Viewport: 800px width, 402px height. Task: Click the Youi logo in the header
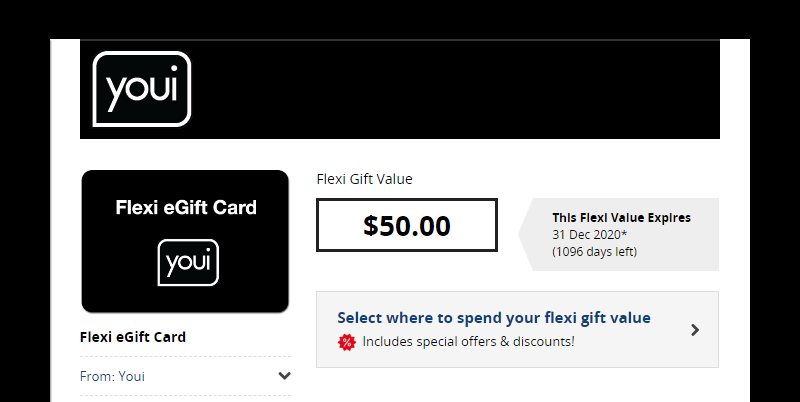tap(141, 89)
